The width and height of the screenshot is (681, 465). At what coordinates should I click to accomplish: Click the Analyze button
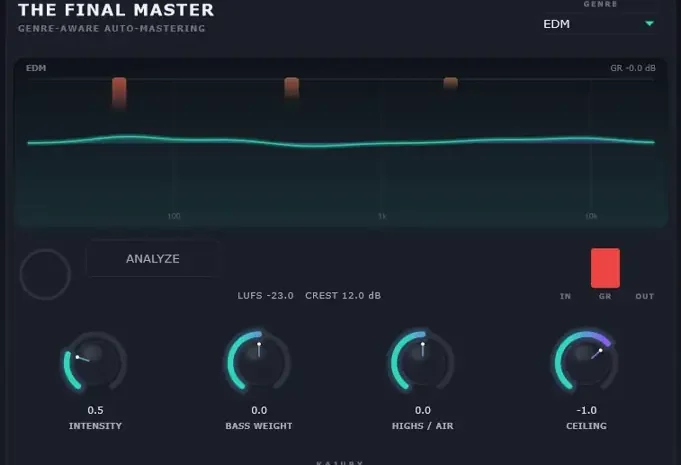pyautogui.click(x=153, y=259)
